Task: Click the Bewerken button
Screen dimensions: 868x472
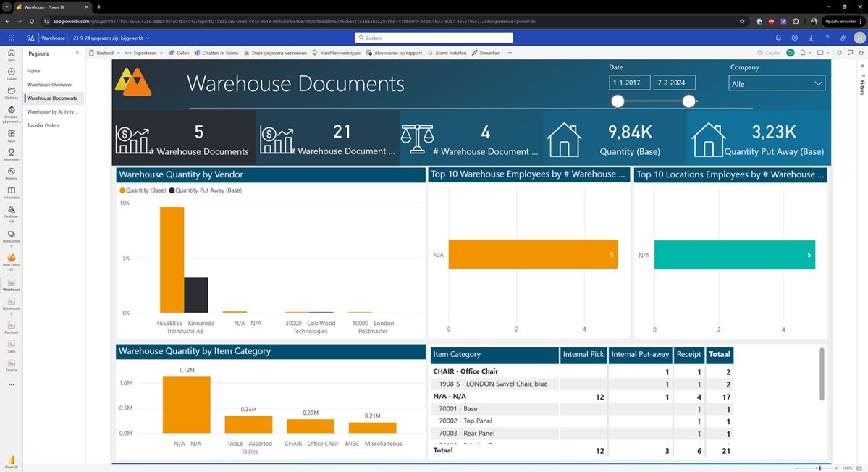Action: [x=486, y=53]
